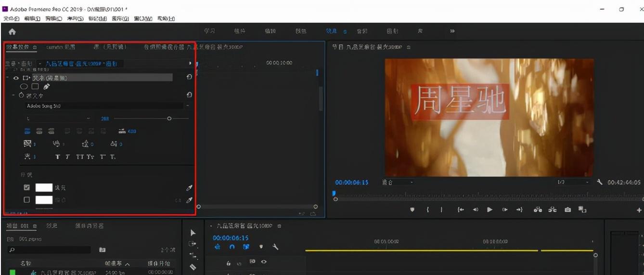Apply all caps text style

(x=81, y=157)
